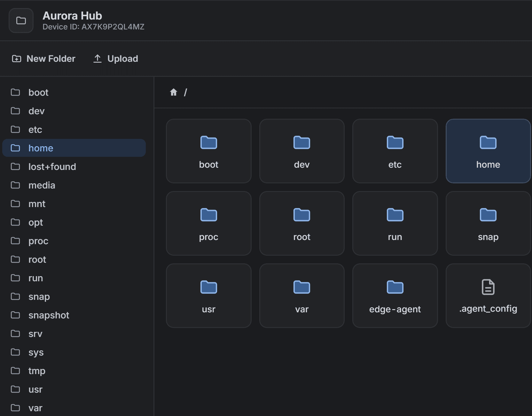Click the Aurora Hub folder logo icon
This screenshot has width=532, height=416.
[21, 21]
